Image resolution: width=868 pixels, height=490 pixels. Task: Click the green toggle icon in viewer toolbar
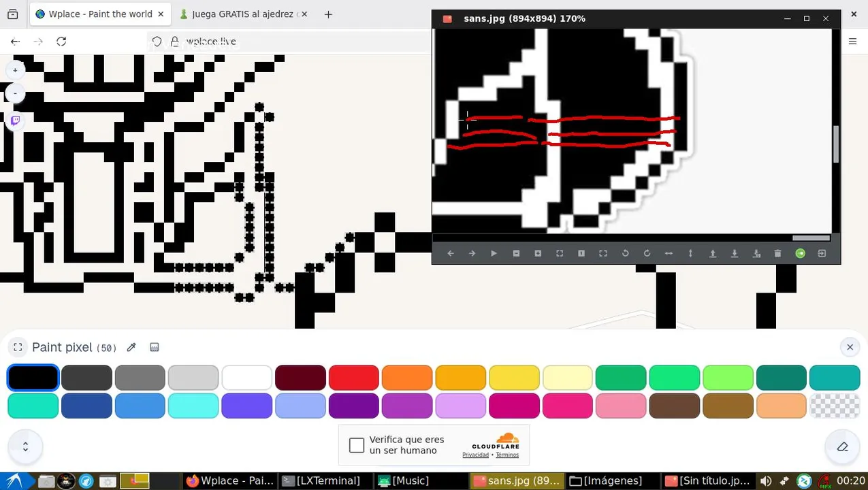(801, 253)
